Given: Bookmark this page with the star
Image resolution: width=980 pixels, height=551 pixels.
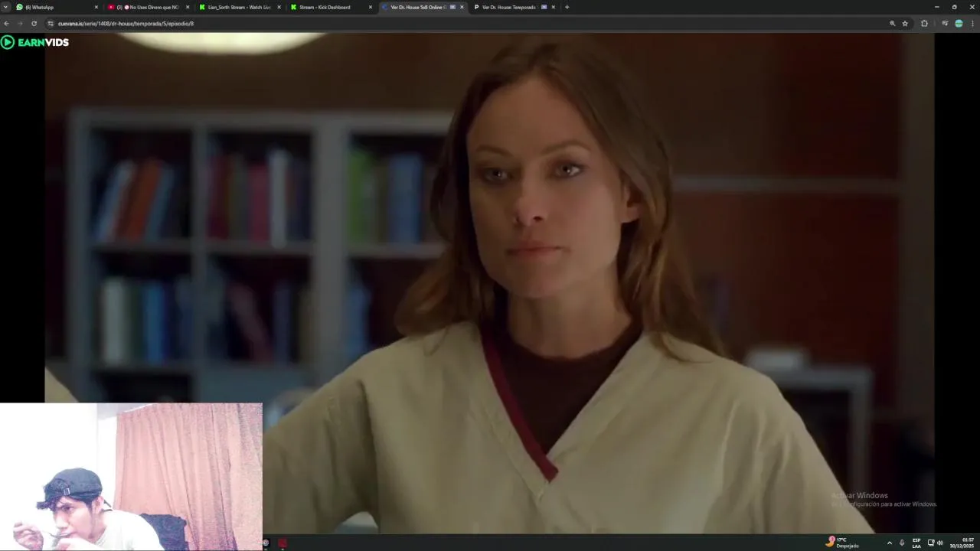Looking at the screenshot, I should tap(905, 24).
